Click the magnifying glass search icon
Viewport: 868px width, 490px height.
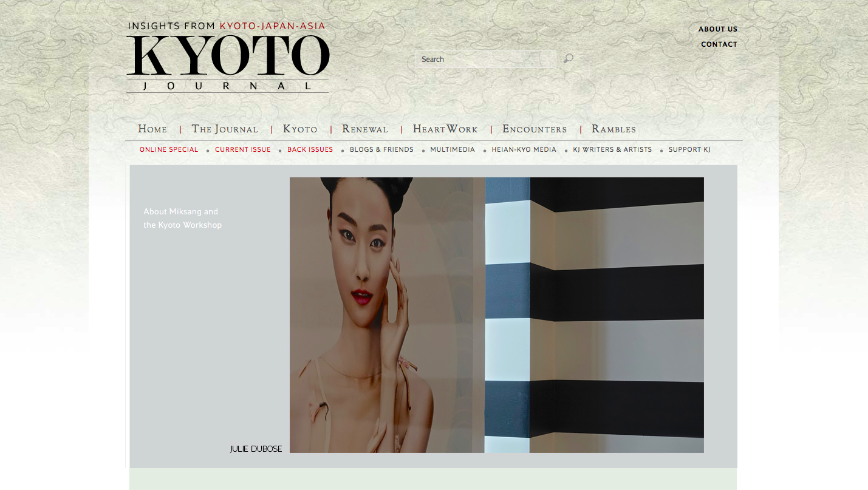point(568,59)
